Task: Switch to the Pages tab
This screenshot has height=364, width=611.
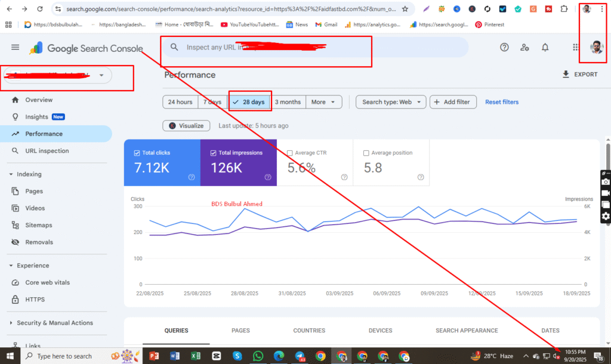Action: tap(240, 330)
